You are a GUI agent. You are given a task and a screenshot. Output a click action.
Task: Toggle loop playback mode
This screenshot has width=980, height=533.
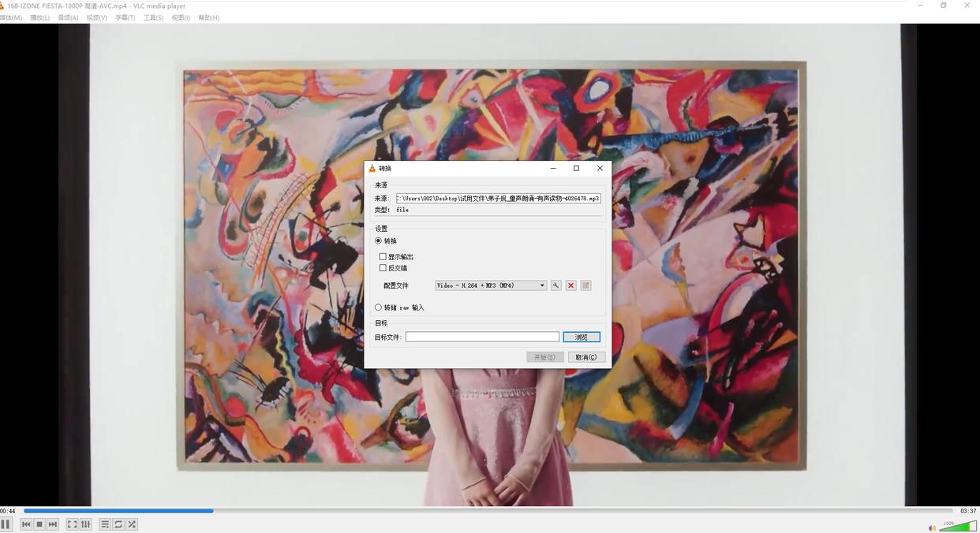118,524
